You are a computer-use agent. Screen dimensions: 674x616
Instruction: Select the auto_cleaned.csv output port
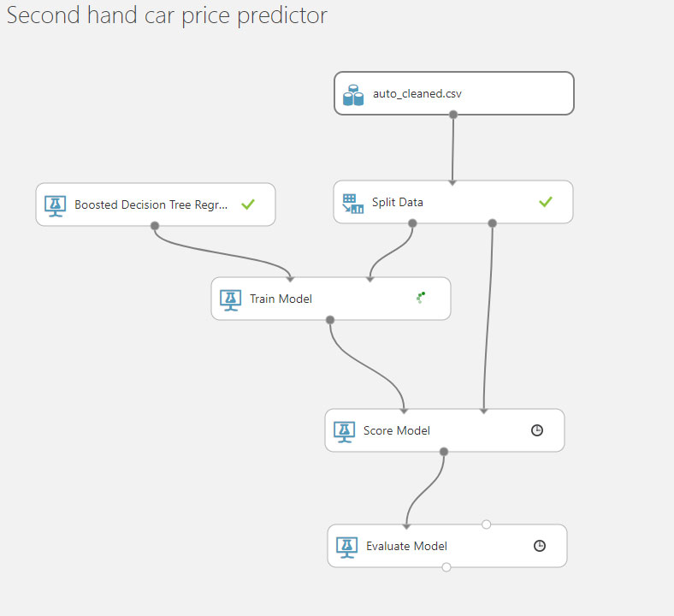(x=453, y=115)
